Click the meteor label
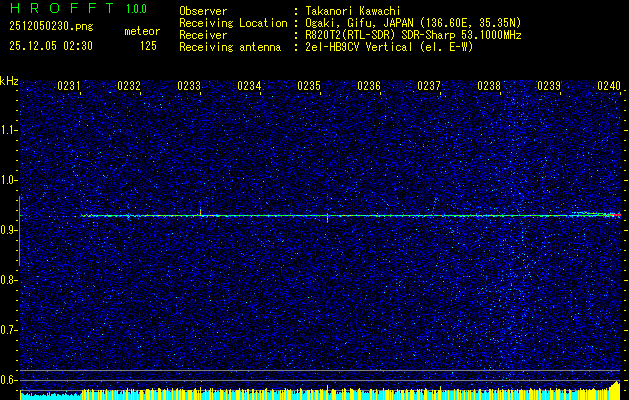The width and height of the screenshot is (629, 400). pyautogui.click(x=142, y=31)
